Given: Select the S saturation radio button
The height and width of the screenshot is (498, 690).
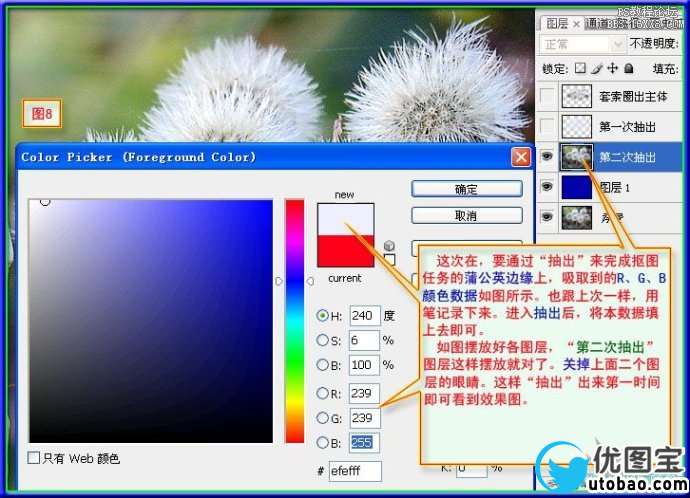Looking at the screenshot, I should pyautogui.click(x=323, y=340).
